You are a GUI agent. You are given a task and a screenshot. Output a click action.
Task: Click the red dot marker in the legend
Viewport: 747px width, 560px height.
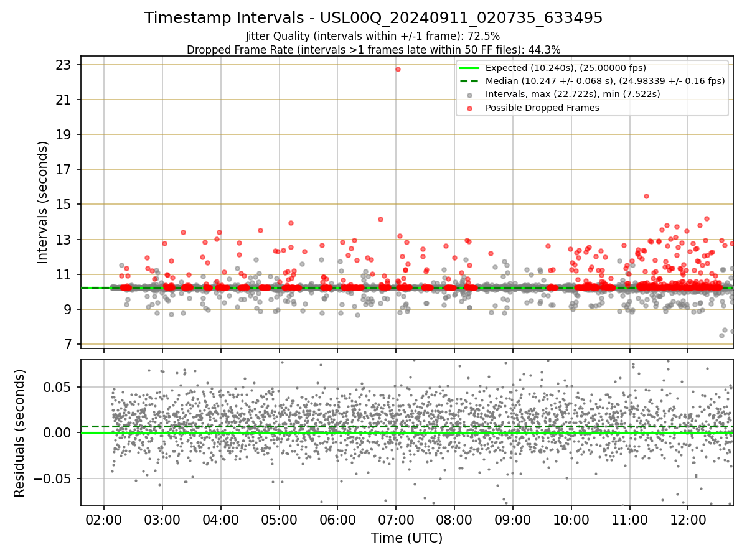pyautogui.click(x=469, y=108)
